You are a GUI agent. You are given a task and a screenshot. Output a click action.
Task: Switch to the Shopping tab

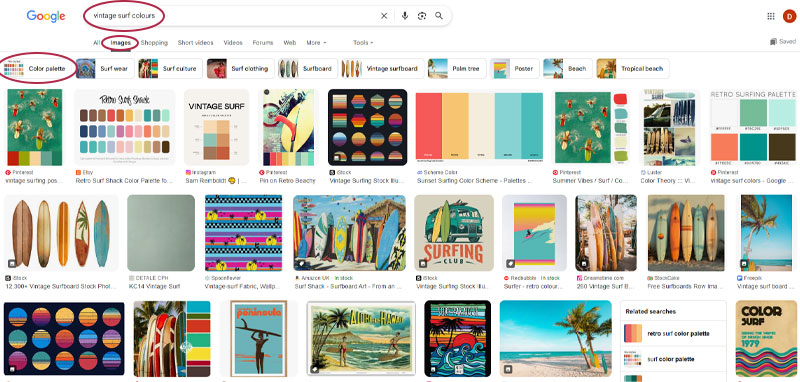[154, 43]
